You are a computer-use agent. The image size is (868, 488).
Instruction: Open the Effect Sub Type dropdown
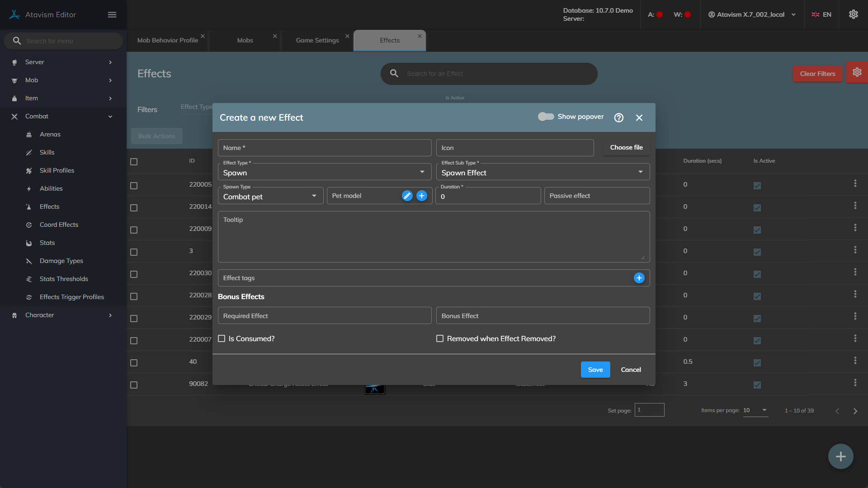(x=542, y=172)
